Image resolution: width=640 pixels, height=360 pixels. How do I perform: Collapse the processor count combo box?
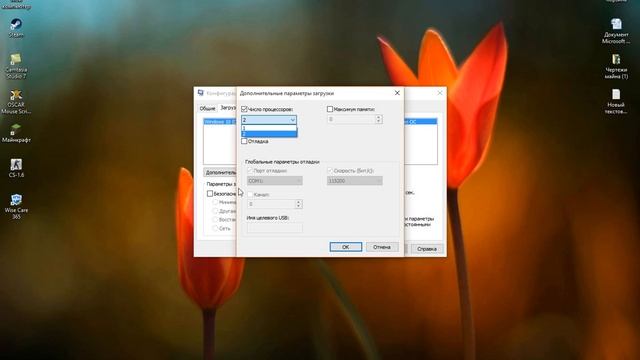coord(293,120)
